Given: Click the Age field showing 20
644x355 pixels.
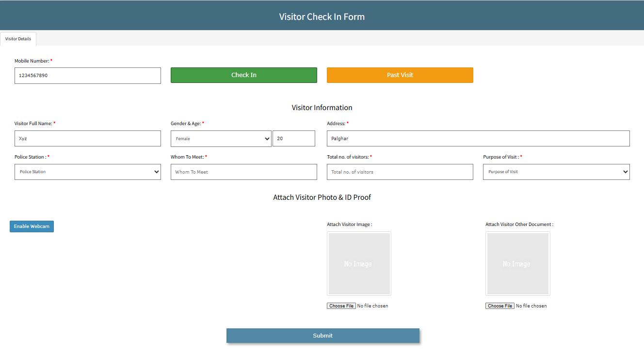Looking at the screenshot, I should (293, 139).
